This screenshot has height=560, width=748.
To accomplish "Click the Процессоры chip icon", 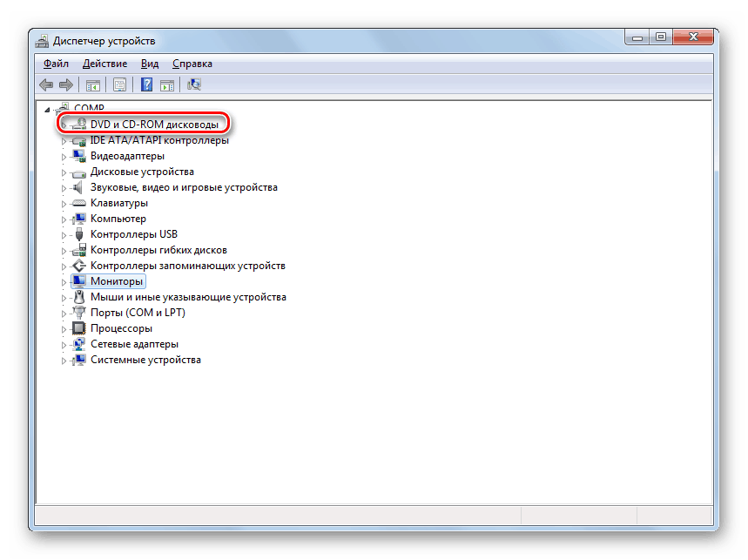I will point(78,328).
